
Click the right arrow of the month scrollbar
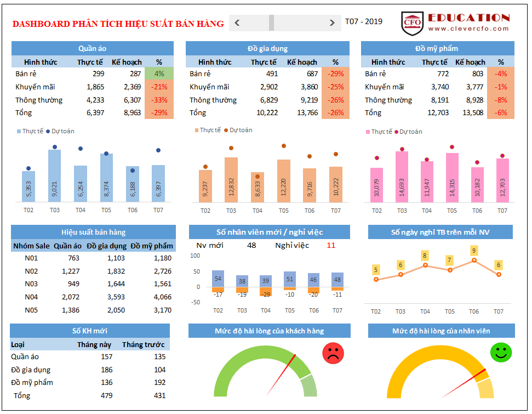332,22
